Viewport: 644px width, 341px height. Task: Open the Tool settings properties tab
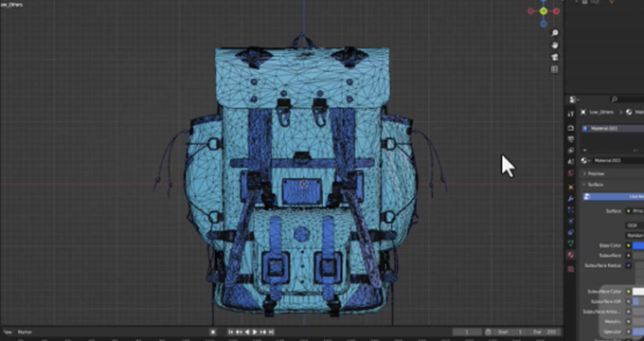[x=570, y=114]
